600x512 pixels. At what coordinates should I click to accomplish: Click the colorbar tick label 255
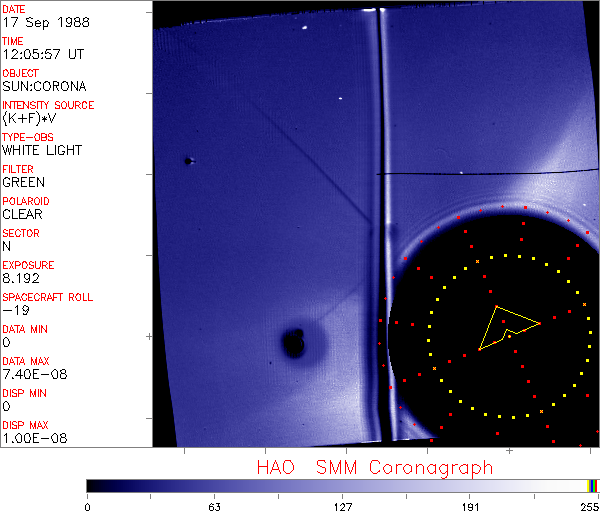coord(588,506)
